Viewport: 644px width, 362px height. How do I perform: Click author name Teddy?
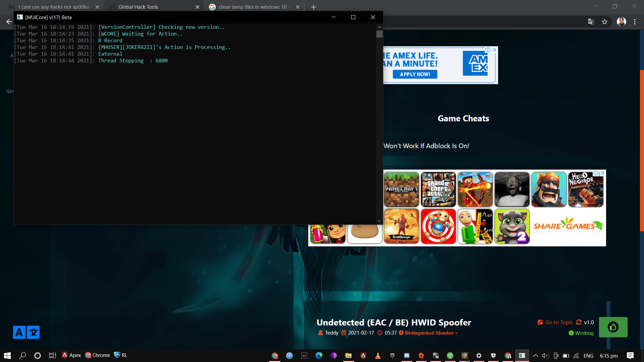(x=331, y=333)
